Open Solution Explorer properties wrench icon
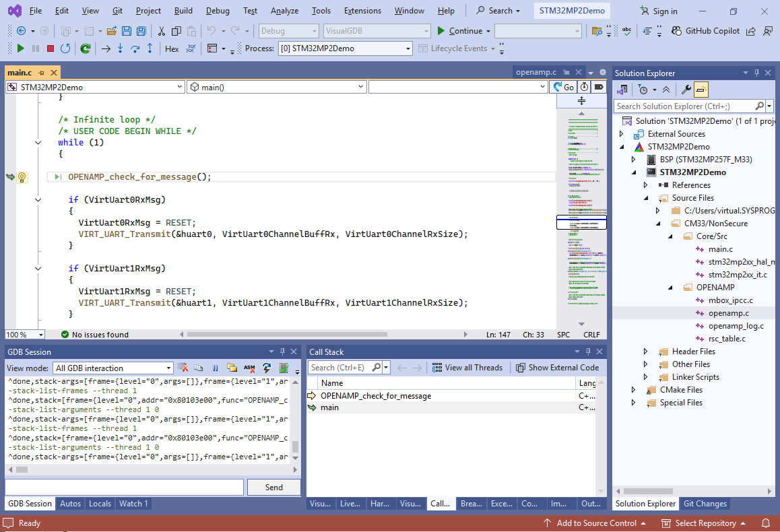The image size is (780, 532). [x=686, y=90]
